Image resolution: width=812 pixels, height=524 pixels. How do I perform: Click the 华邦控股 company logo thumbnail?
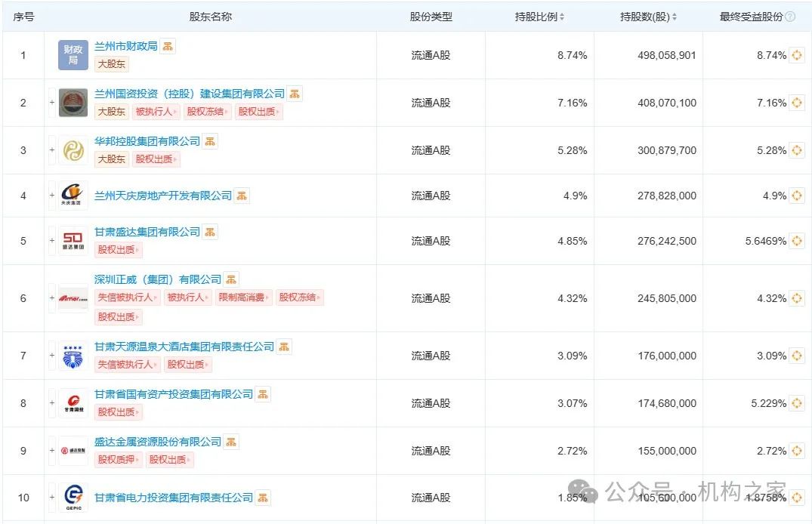click(70, 149)
